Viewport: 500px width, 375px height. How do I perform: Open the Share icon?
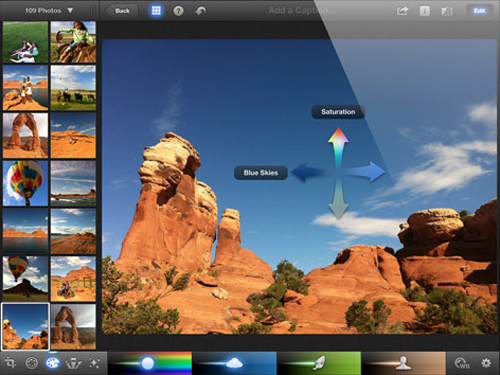402,11
